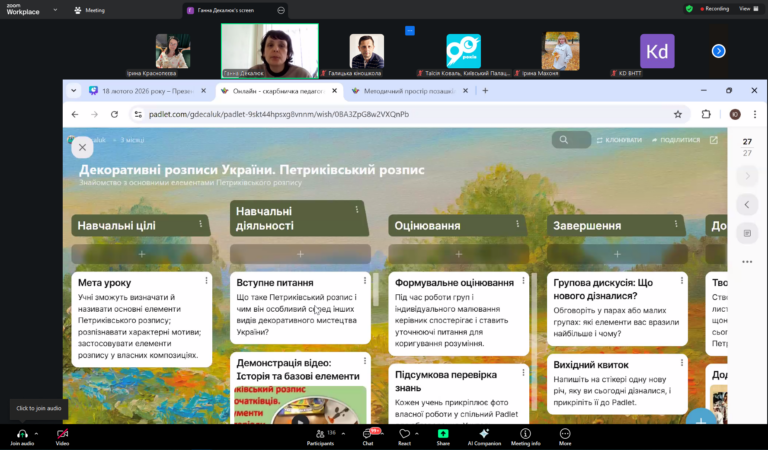The image size is (768, 450).
Task: Click the green encryption shield icon
Action: [x=689, y=9]
